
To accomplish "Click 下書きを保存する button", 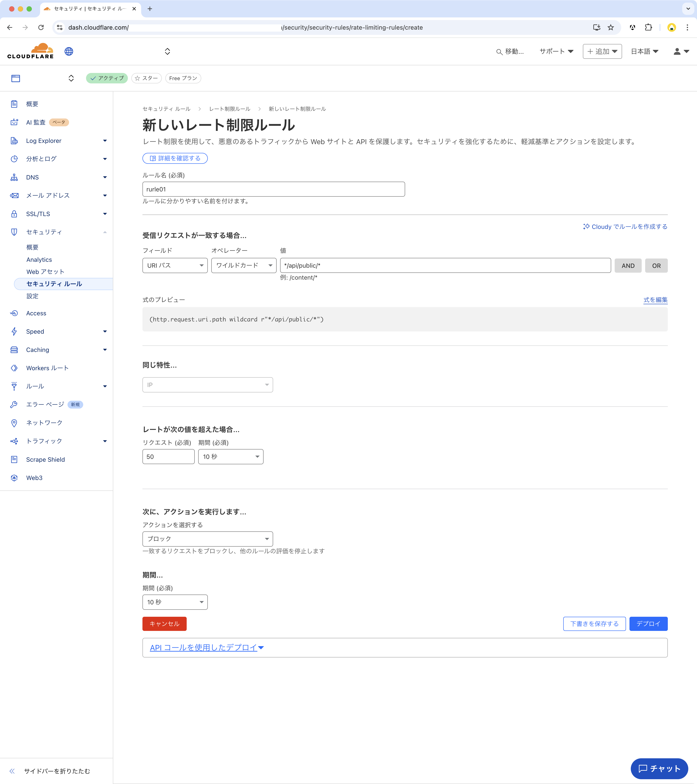I will click(x=595, y=624).
